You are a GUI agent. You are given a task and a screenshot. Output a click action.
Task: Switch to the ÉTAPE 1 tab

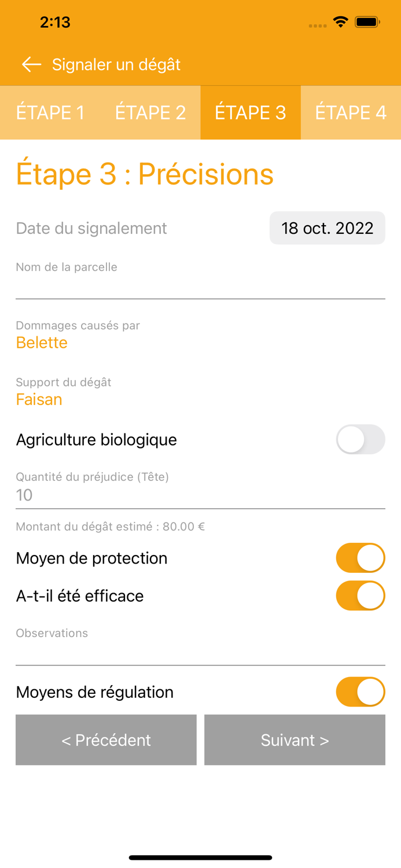click(50, 112)
